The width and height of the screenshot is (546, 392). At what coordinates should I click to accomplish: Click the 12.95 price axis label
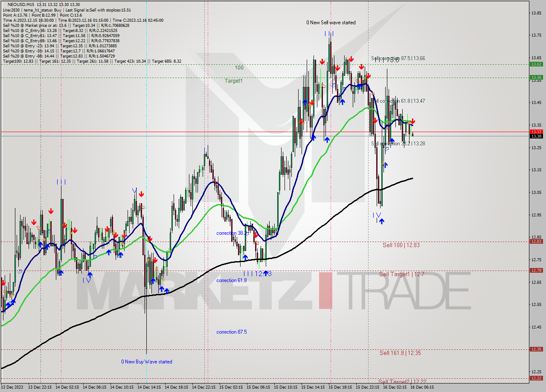coord(536,215)
